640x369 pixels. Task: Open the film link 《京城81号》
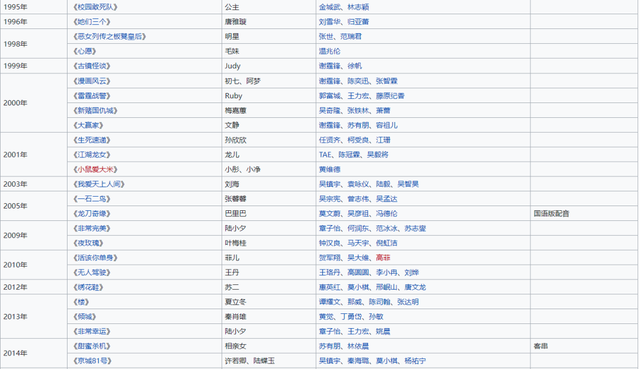point(92,360)
